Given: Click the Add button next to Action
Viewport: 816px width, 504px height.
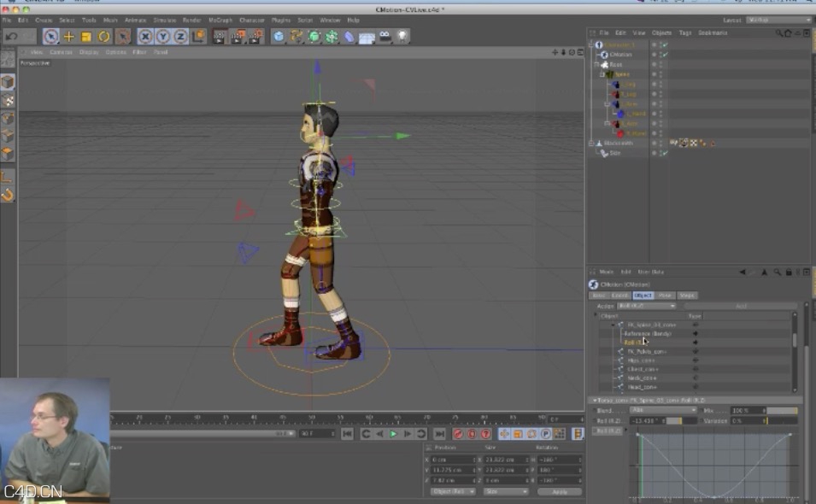Looking at the screenshot, I should [740, 306].
